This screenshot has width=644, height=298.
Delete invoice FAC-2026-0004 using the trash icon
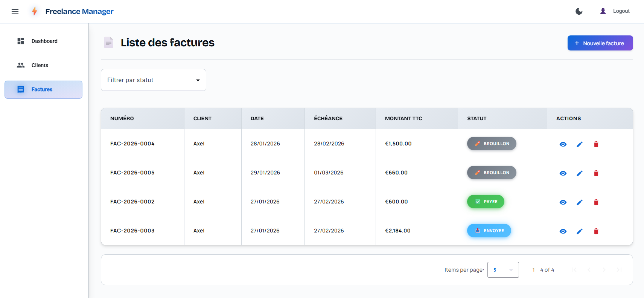pyautogui.click(x=596, y=144)
